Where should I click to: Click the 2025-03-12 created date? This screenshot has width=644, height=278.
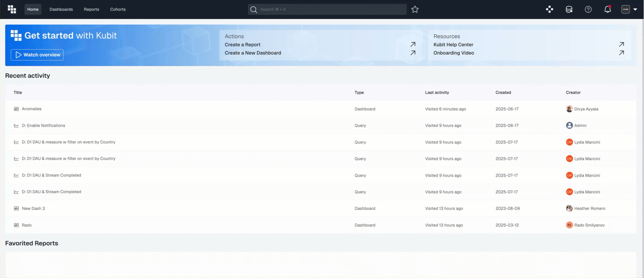[507, 225]
